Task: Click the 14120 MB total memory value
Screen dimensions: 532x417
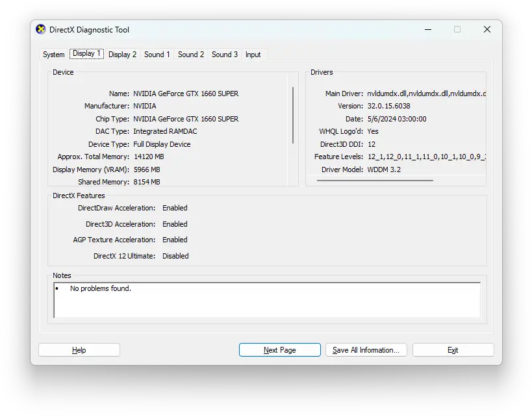Action: pyautogui.click(x=149, y=157)
